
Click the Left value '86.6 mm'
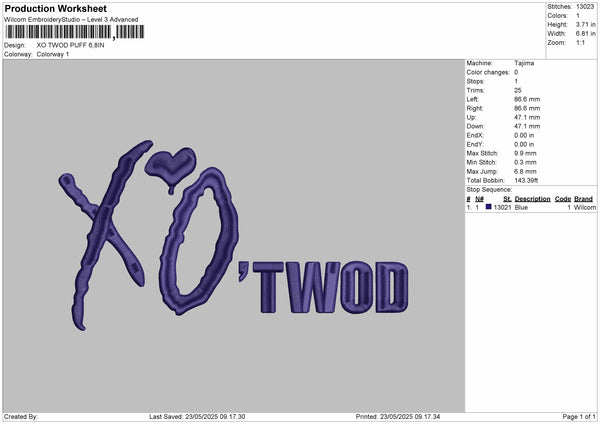(527, 99)
